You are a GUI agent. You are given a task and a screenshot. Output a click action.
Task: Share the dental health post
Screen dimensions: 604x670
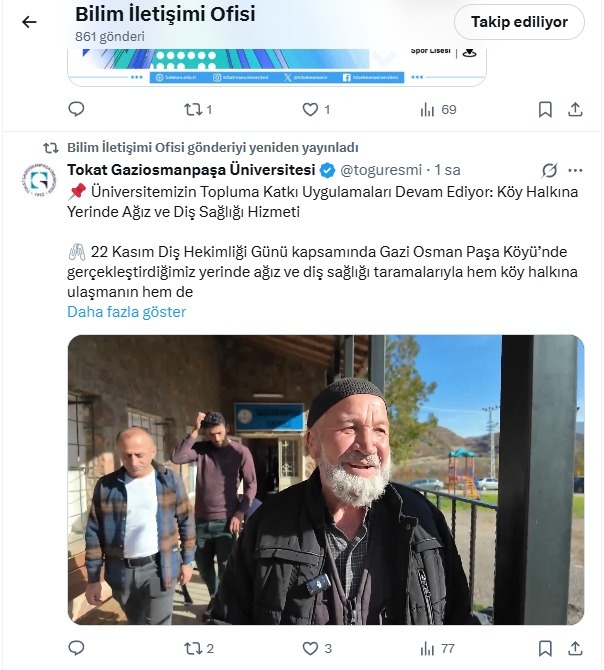point(575,648)
